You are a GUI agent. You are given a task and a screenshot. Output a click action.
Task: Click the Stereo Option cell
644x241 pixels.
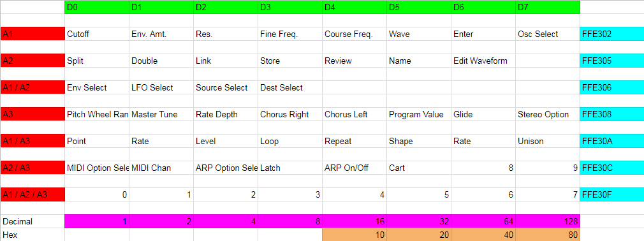(x=548, y=115)
